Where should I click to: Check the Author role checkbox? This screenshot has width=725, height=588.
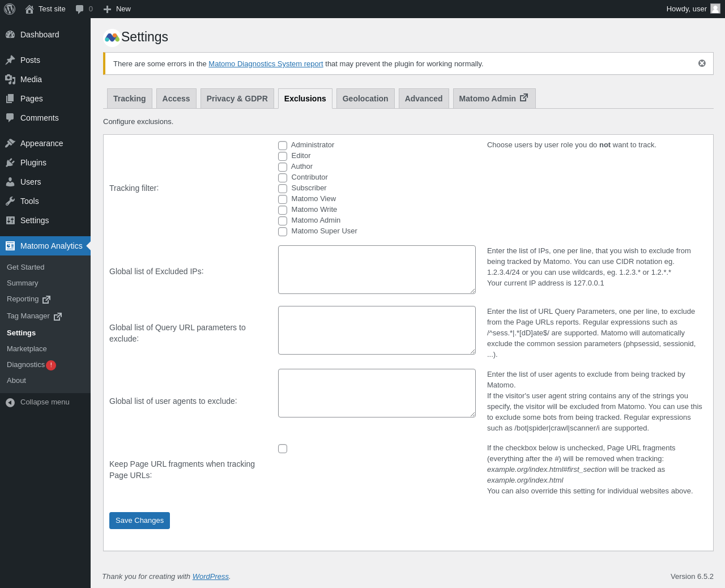click(x=283, y=167)
